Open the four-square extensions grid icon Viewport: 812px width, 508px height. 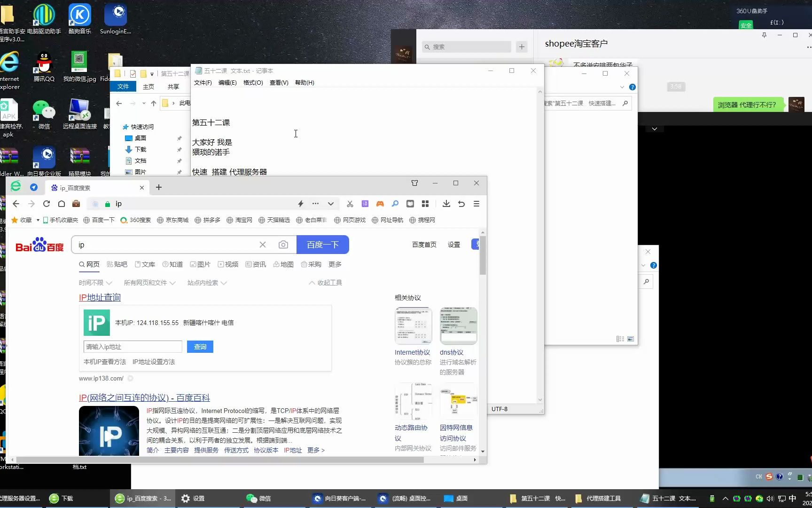pyautogui.click(x=425, y=204)
